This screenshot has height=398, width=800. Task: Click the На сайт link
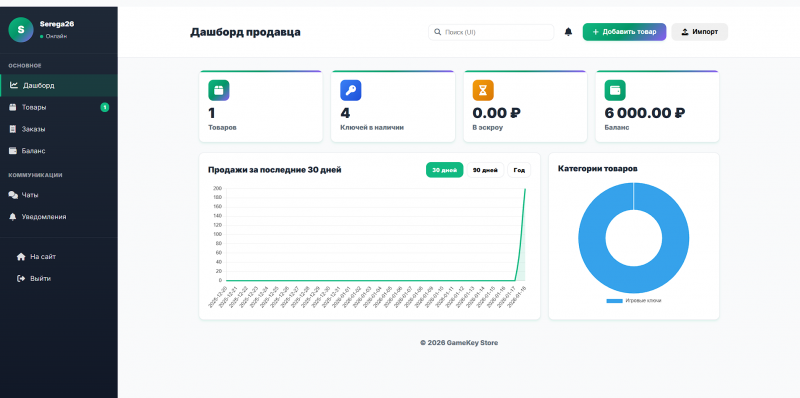[36, 257]
